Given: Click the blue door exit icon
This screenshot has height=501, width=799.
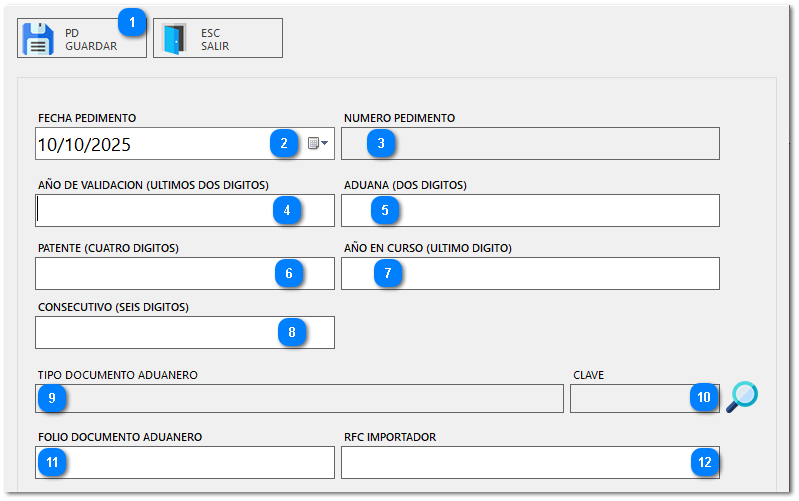Looking at the screenshot, I should [x=174, y=39].
